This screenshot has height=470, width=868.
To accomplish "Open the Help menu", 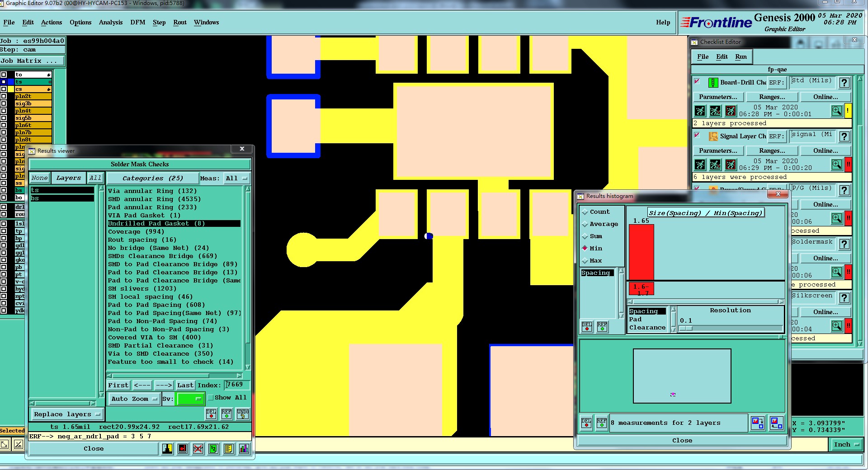I will [x=663, y=22].
